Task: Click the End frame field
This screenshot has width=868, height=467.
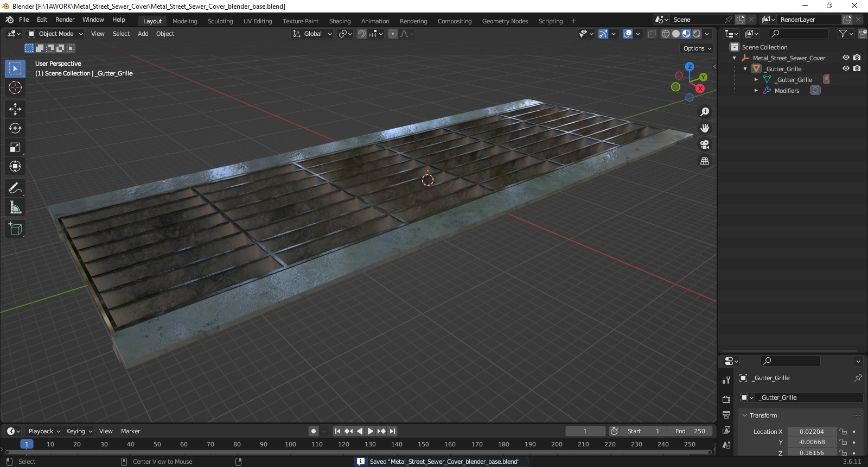Action: 690,431
